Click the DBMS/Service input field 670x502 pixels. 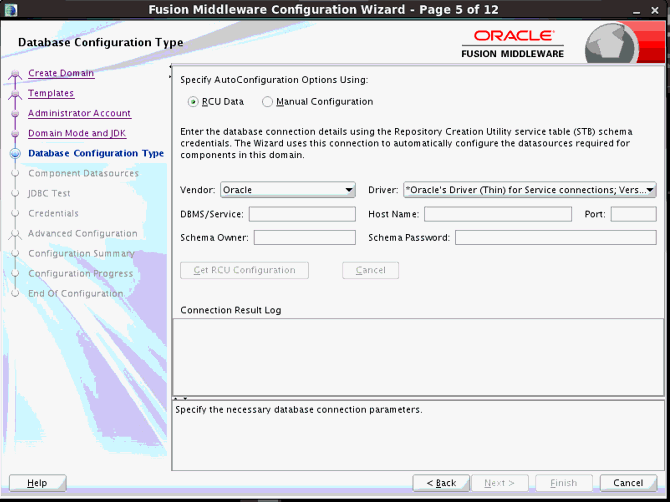click(x=302, y=214)
